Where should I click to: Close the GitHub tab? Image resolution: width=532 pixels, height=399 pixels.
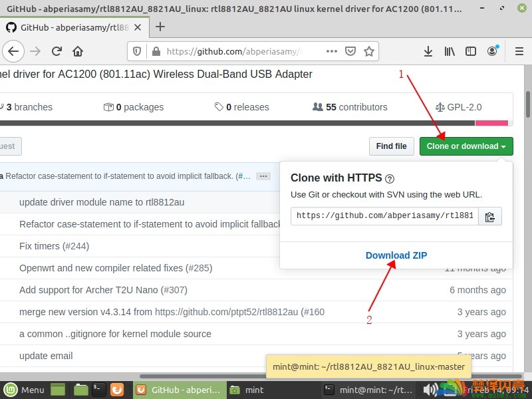[138, 27]
